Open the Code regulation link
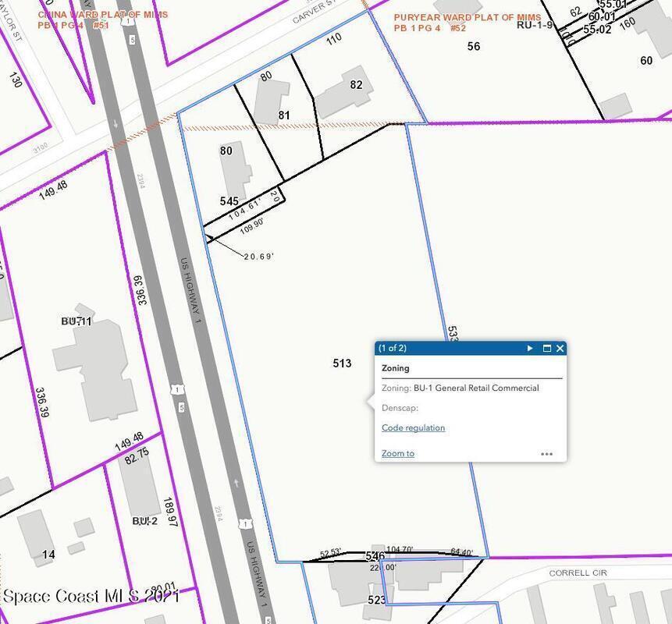The height and width of the screenshot is (624, 672). coord(413,428)
